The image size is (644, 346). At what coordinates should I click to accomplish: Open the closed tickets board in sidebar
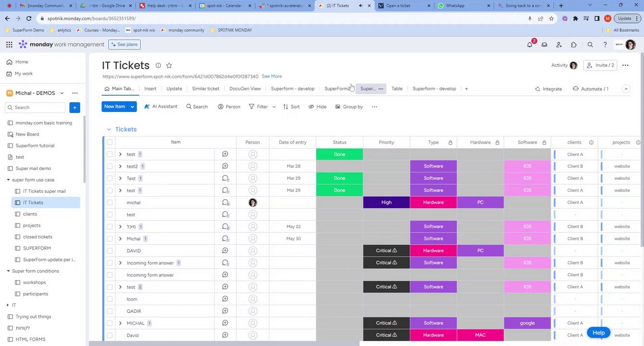click(37, 237)
